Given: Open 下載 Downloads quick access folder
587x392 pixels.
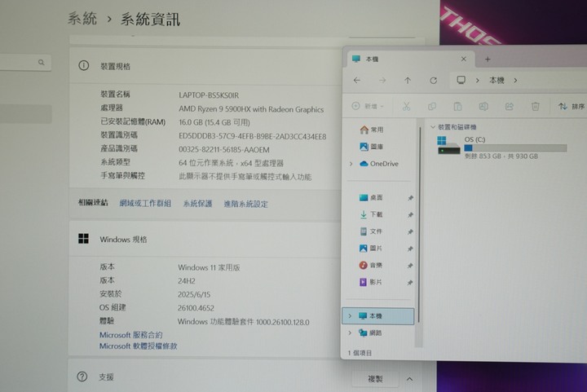Looking at the screenshot, I should click(371, 214).
